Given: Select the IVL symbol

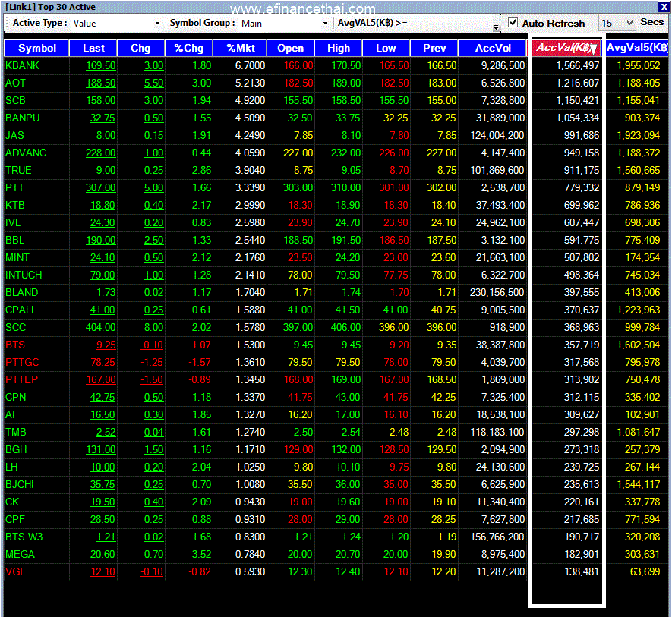Looking at the screenshot, I should [x=13, y=223].
